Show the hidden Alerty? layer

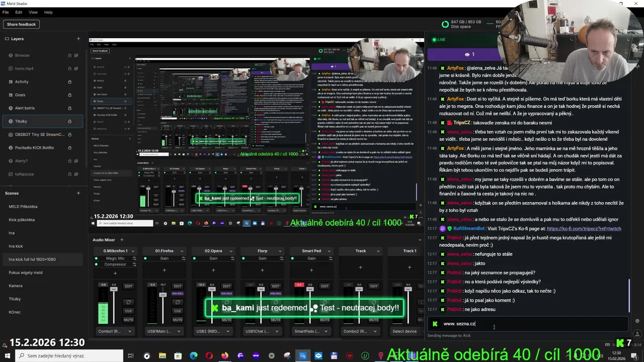(x=76, y=161)
